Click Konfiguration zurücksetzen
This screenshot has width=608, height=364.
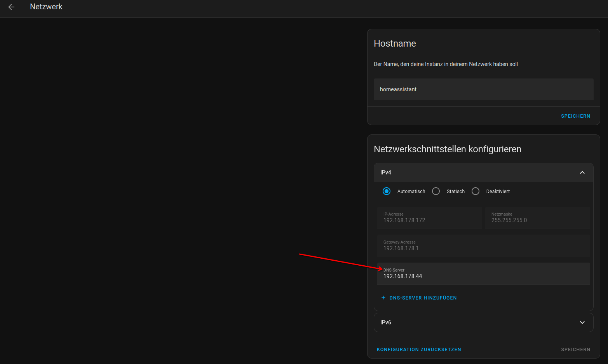click(419, 350)
